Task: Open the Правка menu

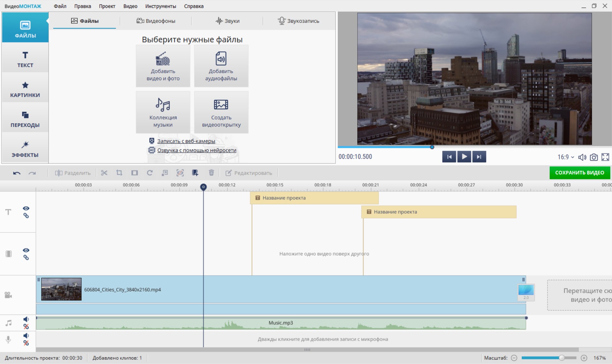Action: (82, 6)
